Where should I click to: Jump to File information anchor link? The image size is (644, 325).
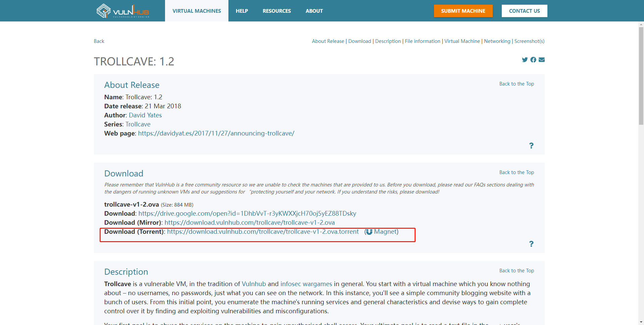423,41
